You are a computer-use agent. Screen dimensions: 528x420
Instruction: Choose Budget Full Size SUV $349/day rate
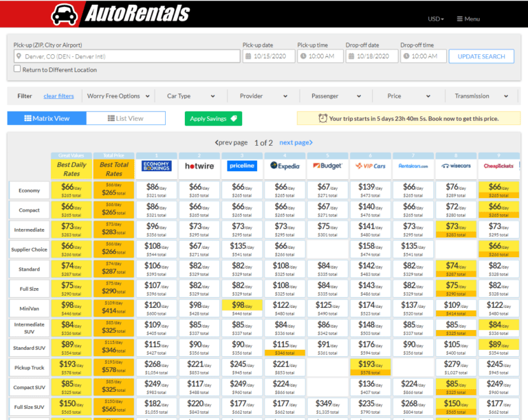pos(328,406)
